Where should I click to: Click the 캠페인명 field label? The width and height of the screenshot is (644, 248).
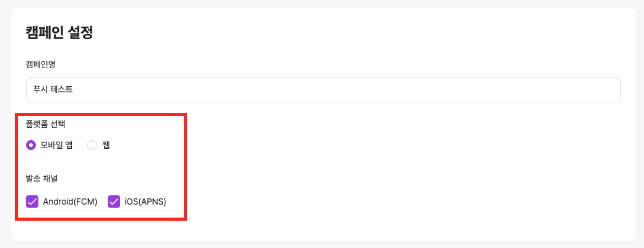(x=41, y=64)
